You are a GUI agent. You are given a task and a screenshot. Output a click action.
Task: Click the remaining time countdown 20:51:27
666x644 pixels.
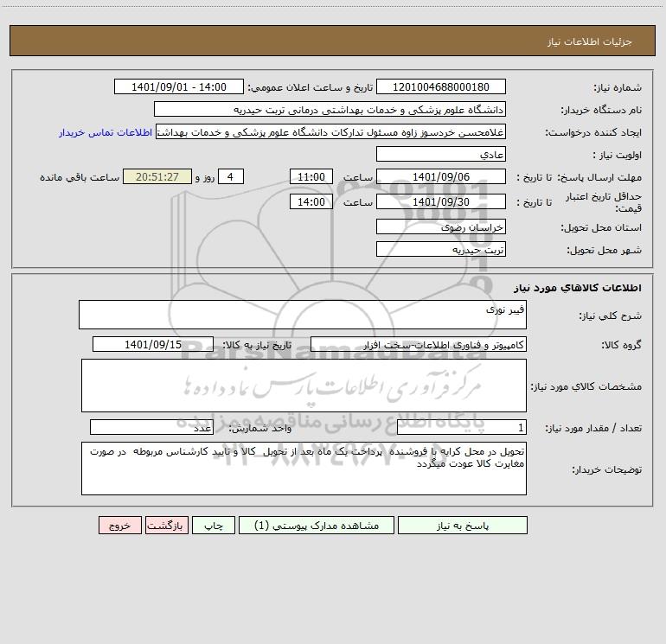tap(157, 176)
